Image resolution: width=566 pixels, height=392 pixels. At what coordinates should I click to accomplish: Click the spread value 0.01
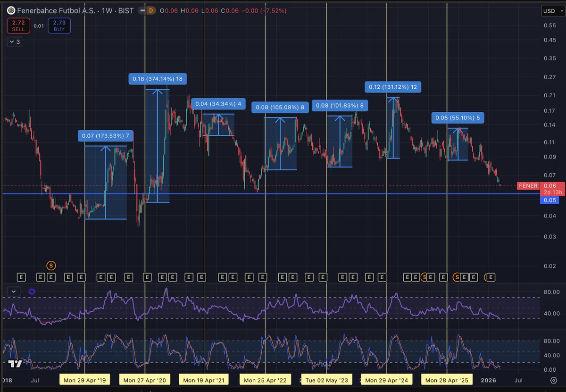tap(39, 26)
